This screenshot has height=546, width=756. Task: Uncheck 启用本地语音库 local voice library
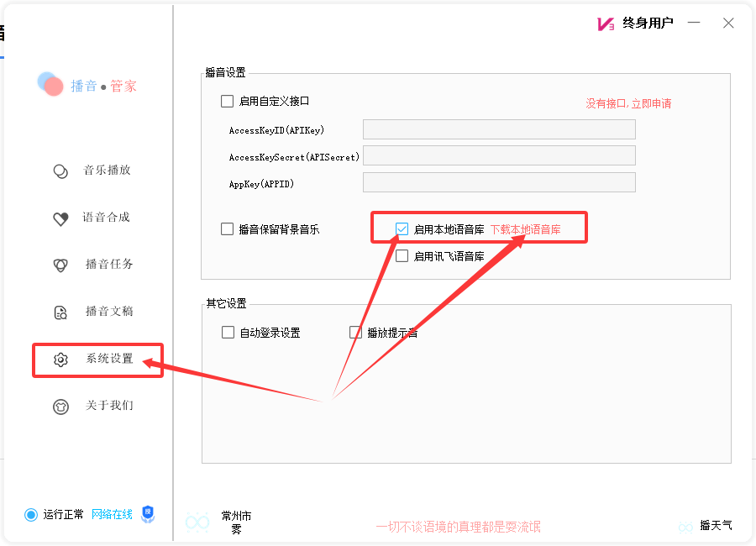(402, 228)
